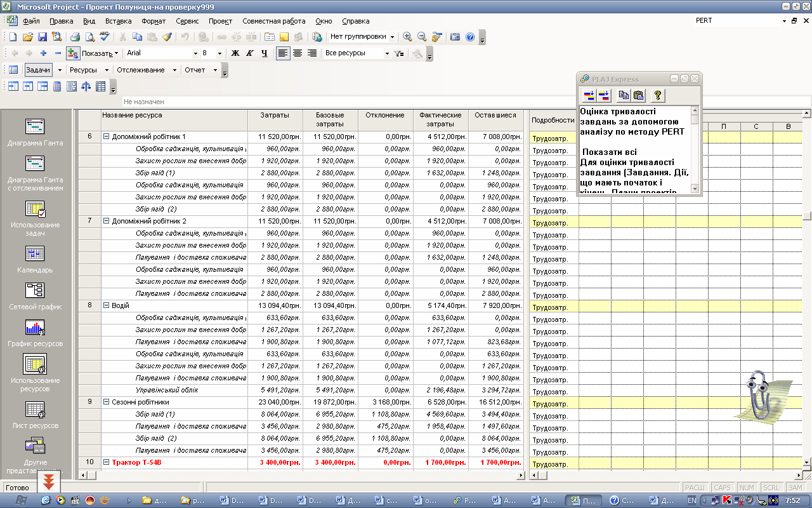Click the Затраты column header

pyautogui.click(x=274, y=116)
